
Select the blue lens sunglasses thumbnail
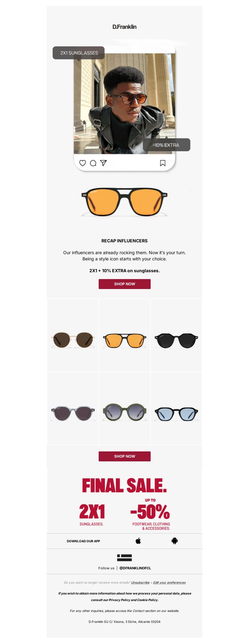pyautogui.click(x=176, y=408)
